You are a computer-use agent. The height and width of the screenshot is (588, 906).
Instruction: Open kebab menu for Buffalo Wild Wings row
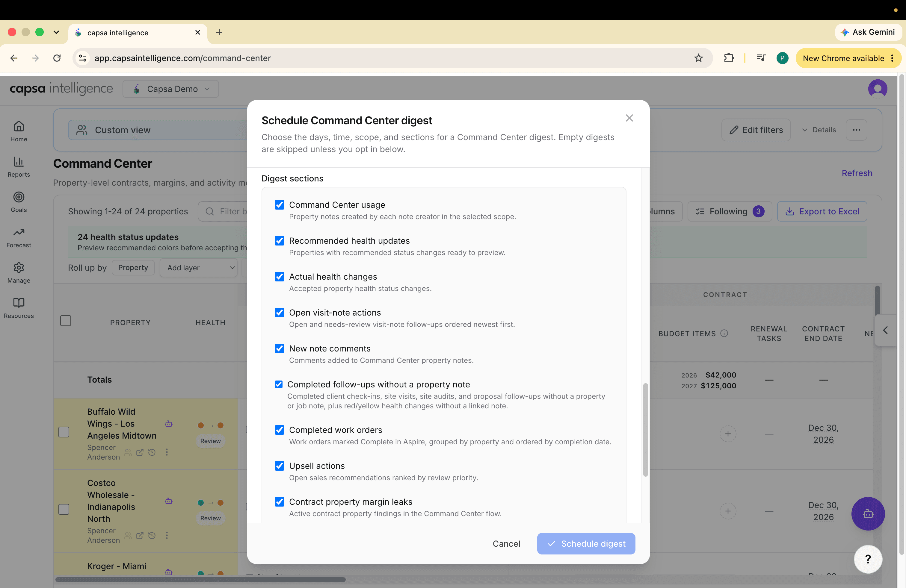[167, 452]
